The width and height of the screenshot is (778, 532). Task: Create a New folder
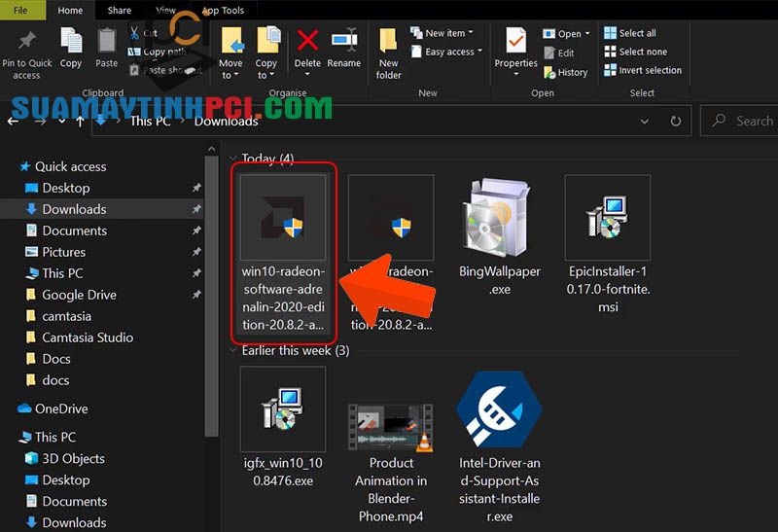click(x=388, y=53)
